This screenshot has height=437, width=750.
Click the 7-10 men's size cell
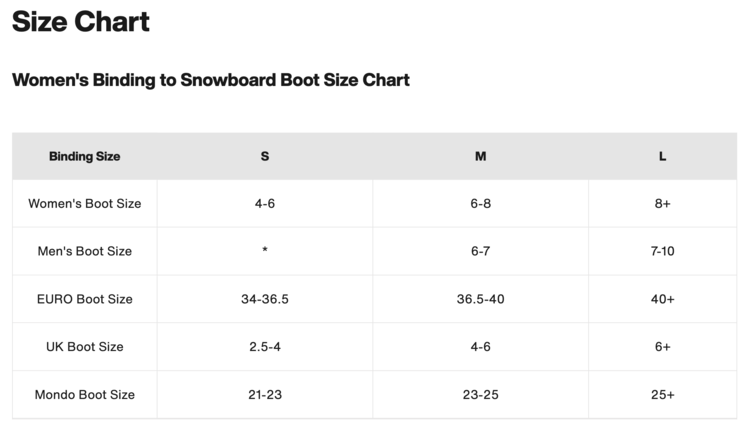click(662, 251)
